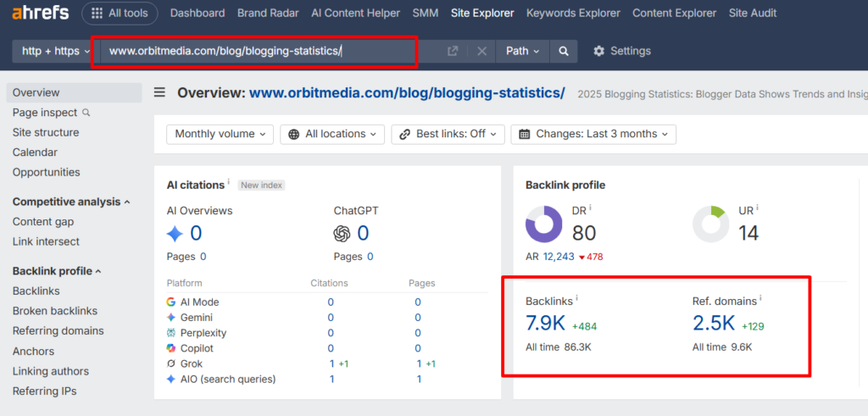Open the All tools menu
Image resolution: width=868 pixels, height=416 pixels.
point(120,14)
